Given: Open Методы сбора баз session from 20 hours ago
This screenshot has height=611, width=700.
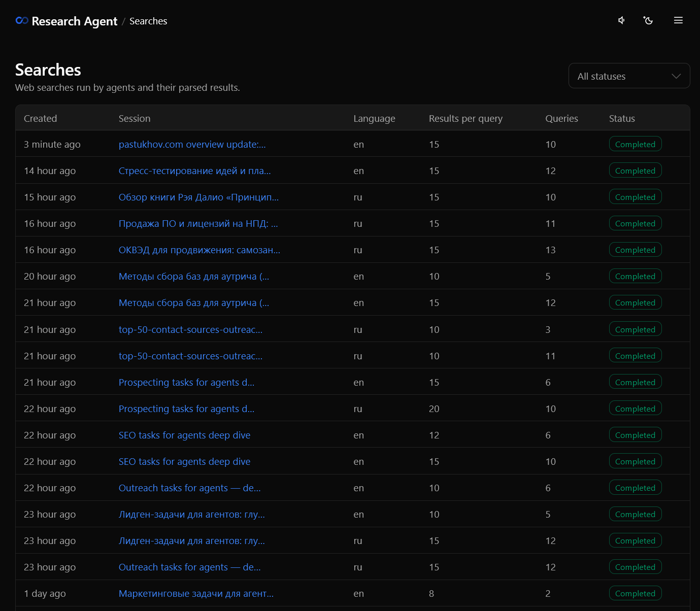Looking at the screenshot, I should [x=194, y=277].
